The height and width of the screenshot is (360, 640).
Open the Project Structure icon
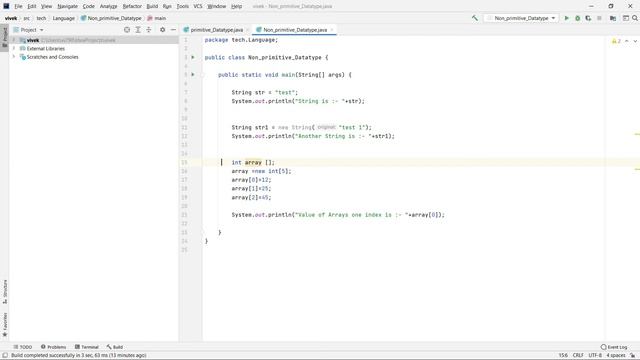pyautogui.click(x=613, y=18)
